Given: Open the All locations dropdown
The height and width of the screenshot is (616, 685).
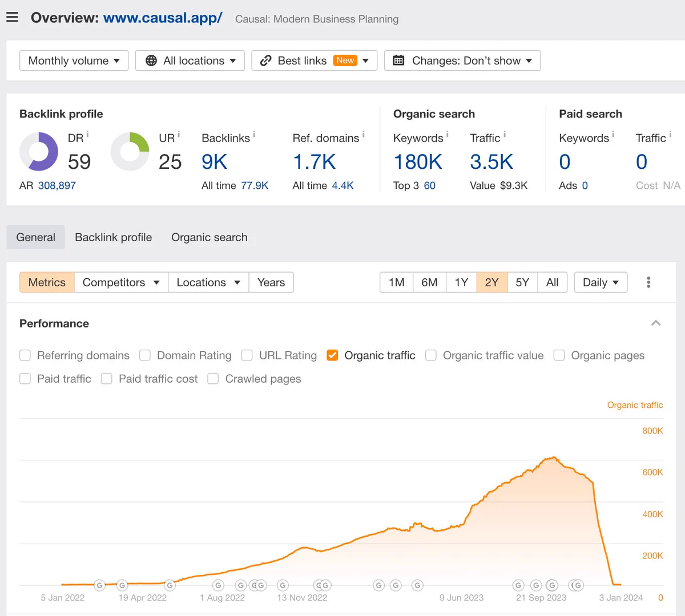Looking at the screenshot, I should click(190, 60).
